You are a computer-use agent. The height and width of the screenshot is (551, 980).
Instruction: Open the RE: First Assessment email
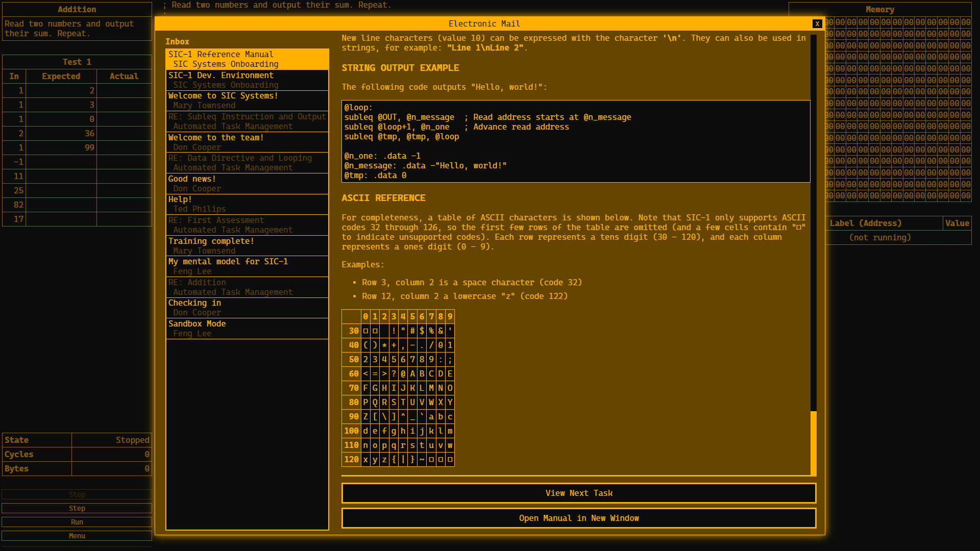pyautogui.click(x=247, y=224)
